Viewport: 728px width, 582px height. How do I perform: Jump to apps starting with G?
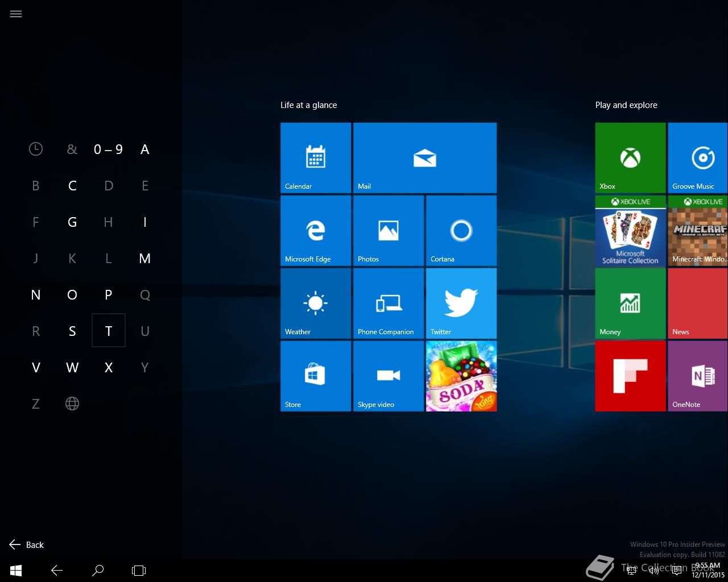tap(72, 222)
